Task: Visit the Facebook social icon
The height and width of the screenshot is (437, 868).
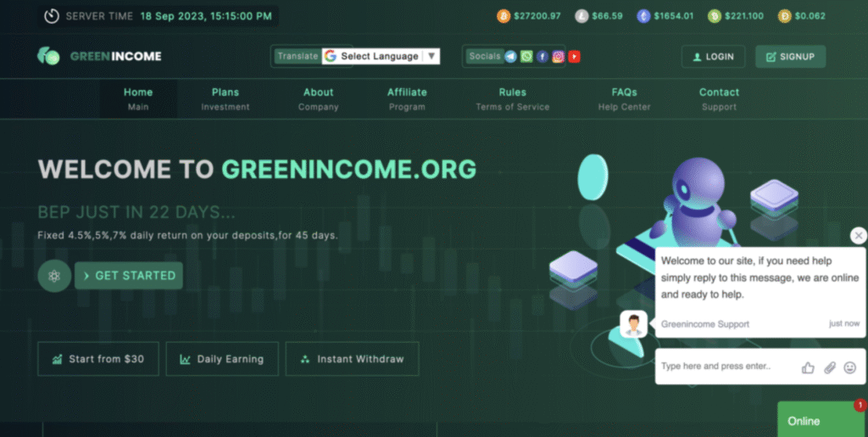Action: point(542,57)
